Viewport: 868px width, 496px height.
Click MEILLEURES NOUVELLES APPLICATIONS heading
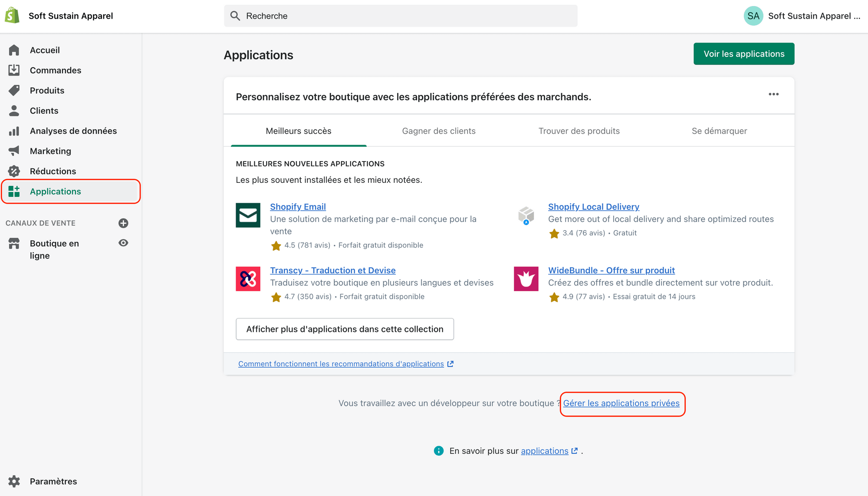click(x=310, y=164)
